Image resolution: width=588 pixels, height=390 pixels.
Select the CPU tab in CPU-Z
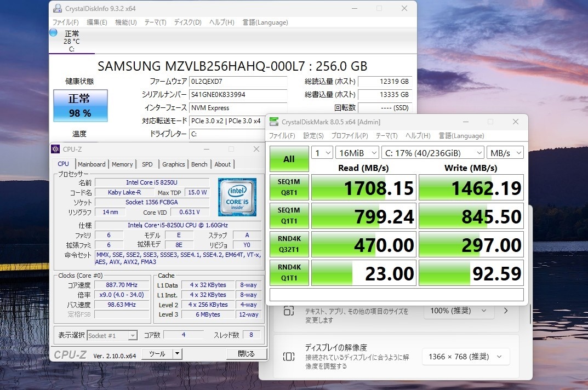tap(64, 164)
